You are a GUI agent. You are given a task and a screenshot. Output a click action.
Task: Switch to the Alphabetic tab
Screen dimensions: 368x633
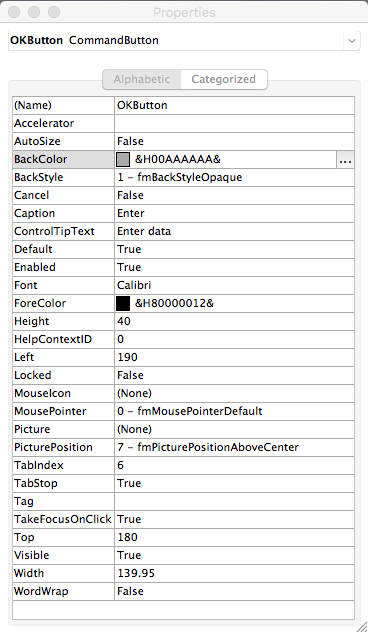coord(142,79)
